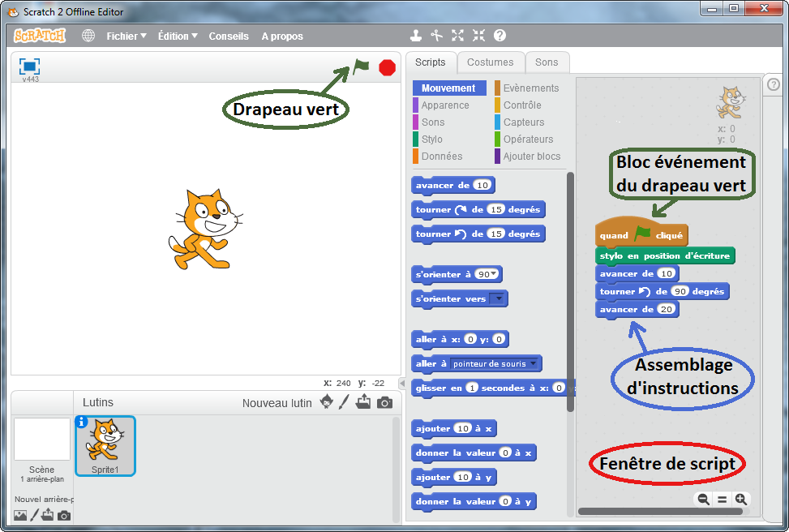This screenshot has width=789, height=532.
Task: Open the Sprite1 info panel
Action: [x=81, y=422]
